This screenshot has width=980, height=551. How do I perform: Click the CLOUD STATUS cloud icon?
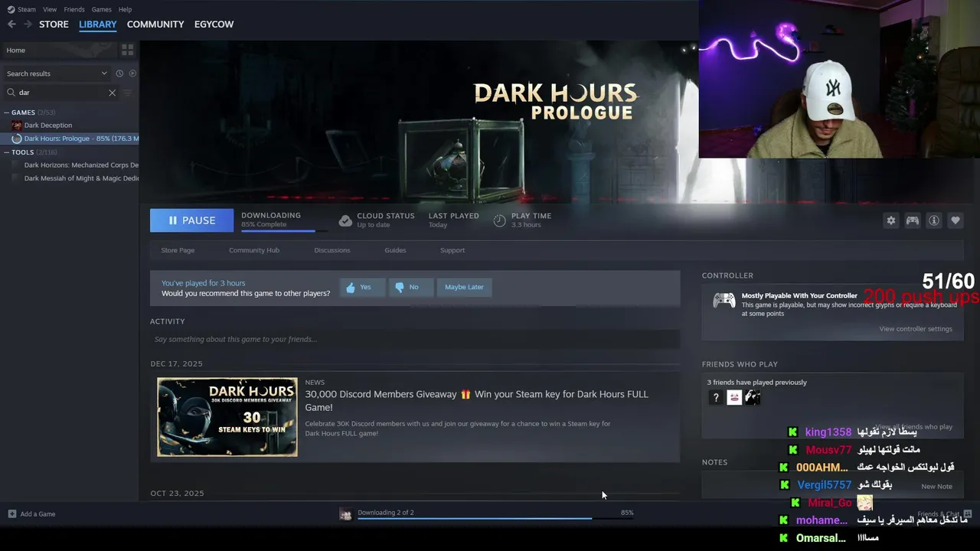point(345,220)
